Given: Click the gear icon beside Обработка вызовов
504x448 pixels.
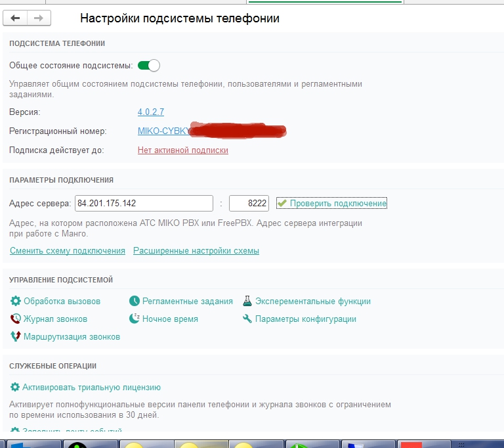Looking at the screenshot, I should (16, 302).
